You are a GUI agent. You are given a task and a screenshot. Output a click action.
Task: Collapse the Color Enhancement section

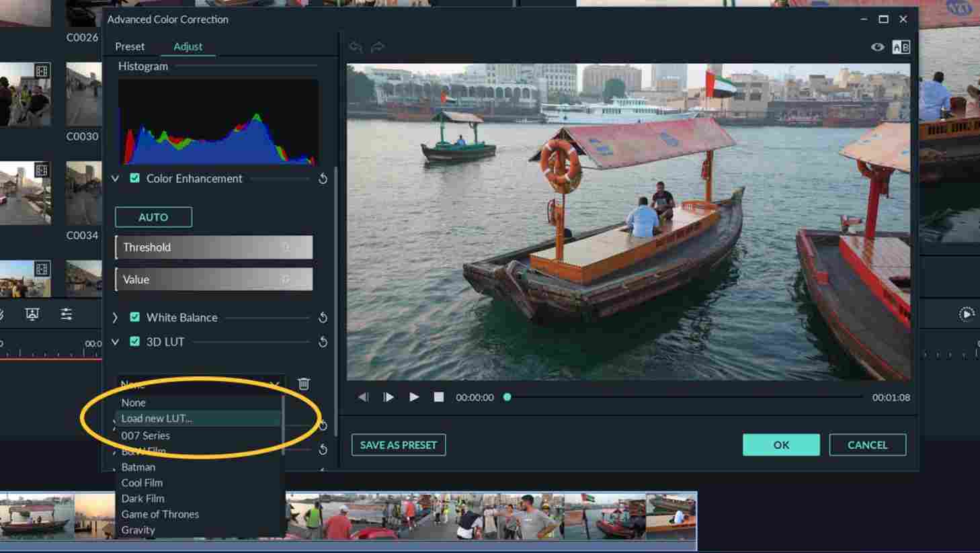115,179
